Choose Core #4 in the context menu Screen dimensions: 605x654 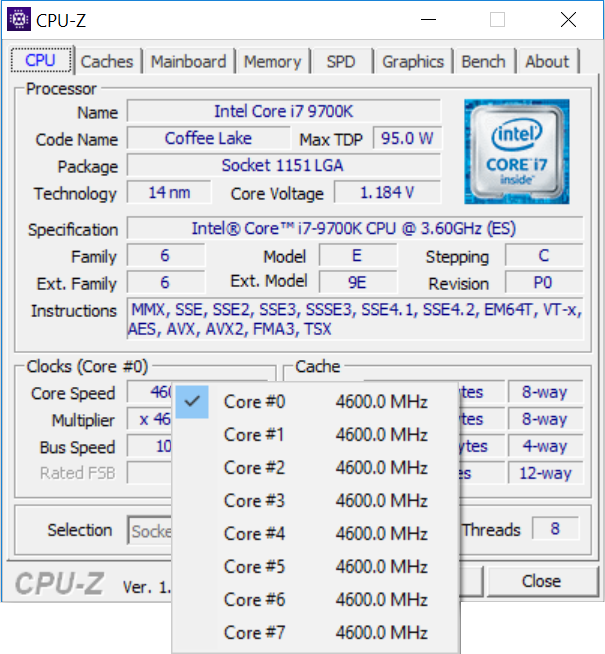(316, 533)
